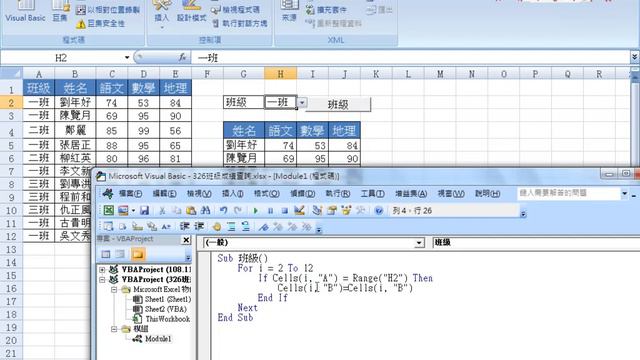Click 執行對話方塊 run dialog button
The width and height of the screenshot is (640, 360).
click(240, 24)
